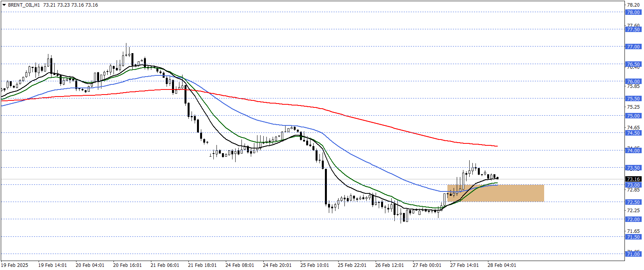Image resolution: width=644 pixels, height=270 pixels.
Task: Click the 76.50 level price label
Action: 633,64
